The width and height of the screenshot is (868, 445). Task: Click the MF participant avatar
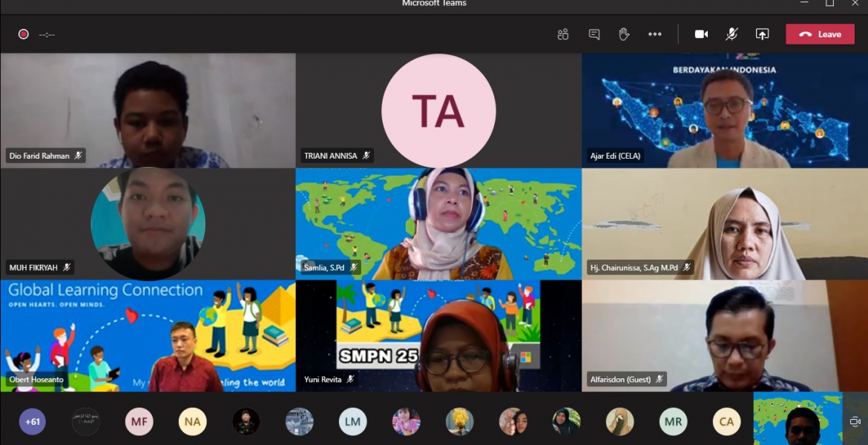click(x=139, y=422)
